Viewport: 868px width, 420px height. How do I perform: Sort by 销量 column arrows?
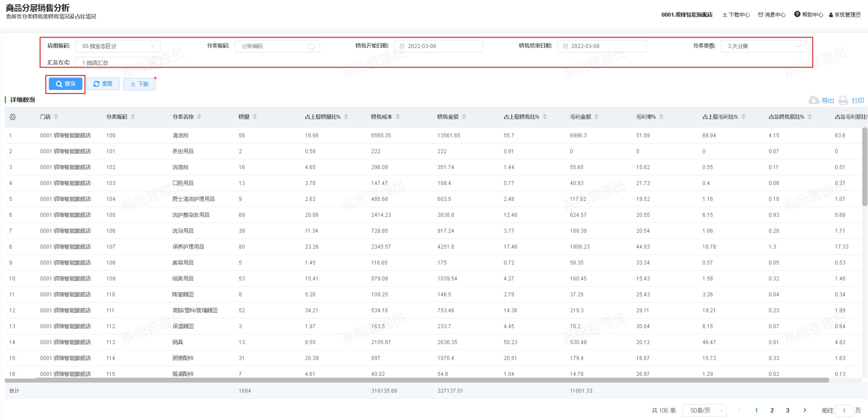click(x=255, y=117)
